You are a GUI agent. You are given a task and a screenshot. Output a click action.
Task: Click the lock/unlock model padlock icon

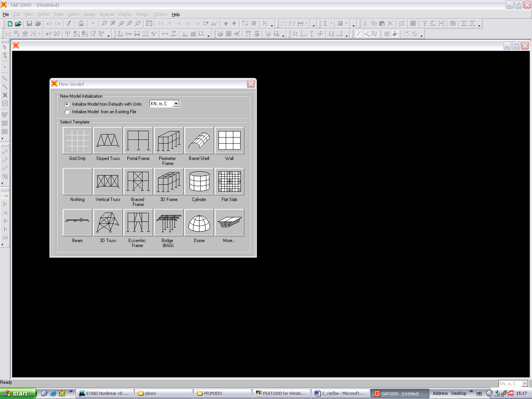pos(81,24)
